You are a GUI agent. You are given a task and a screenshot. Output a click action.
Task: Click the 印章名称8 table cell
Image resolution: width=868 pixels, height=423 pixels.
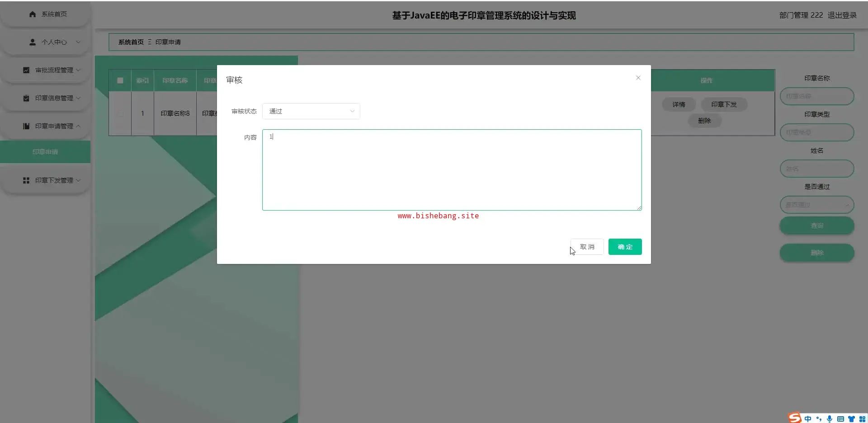click(x=175, y=113)
